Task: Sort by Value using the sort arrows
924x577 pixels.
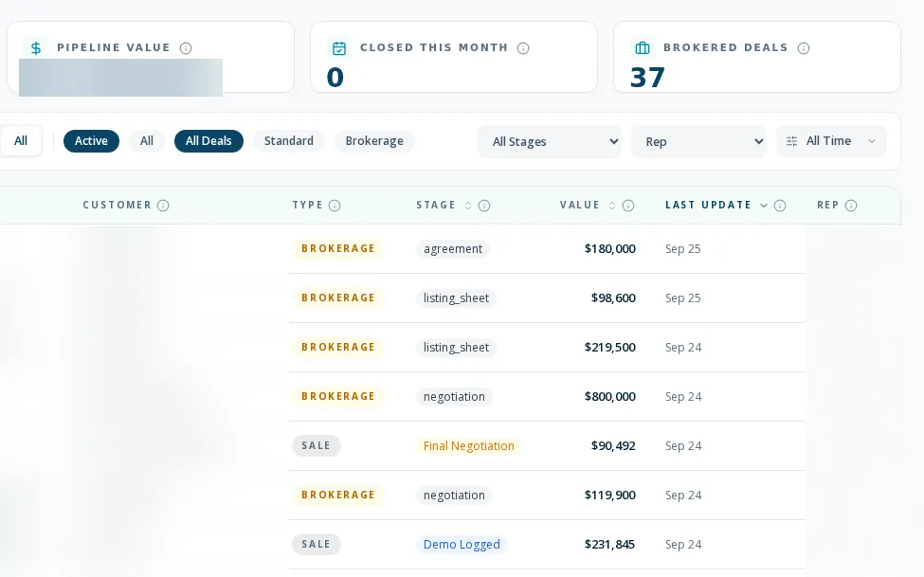Action: point(612,205)
